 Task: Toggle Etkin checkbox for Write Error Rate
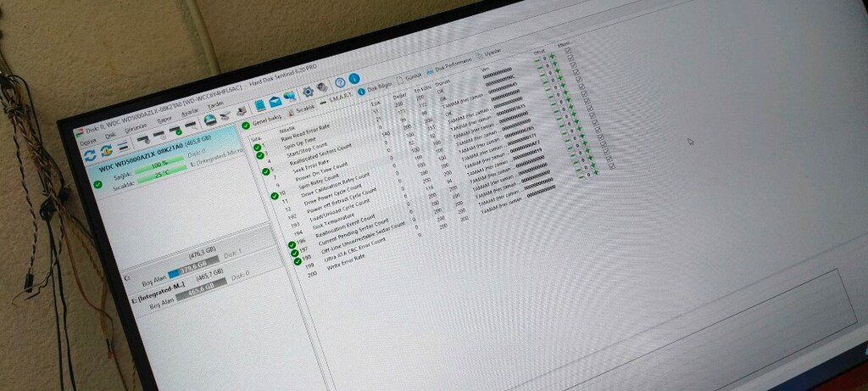tap(611, 165)
